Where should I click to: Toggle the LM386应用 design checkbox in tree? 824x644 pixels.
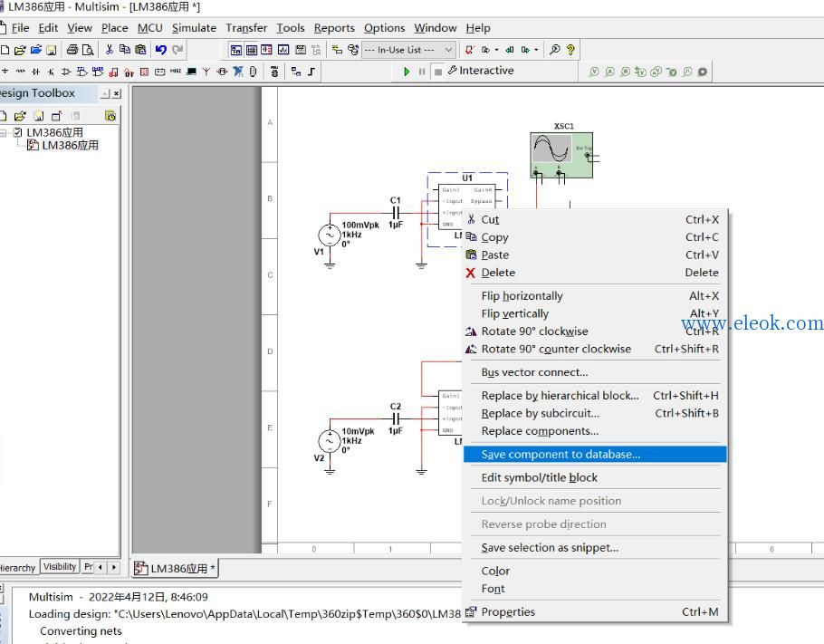click(x=18, y=132)
